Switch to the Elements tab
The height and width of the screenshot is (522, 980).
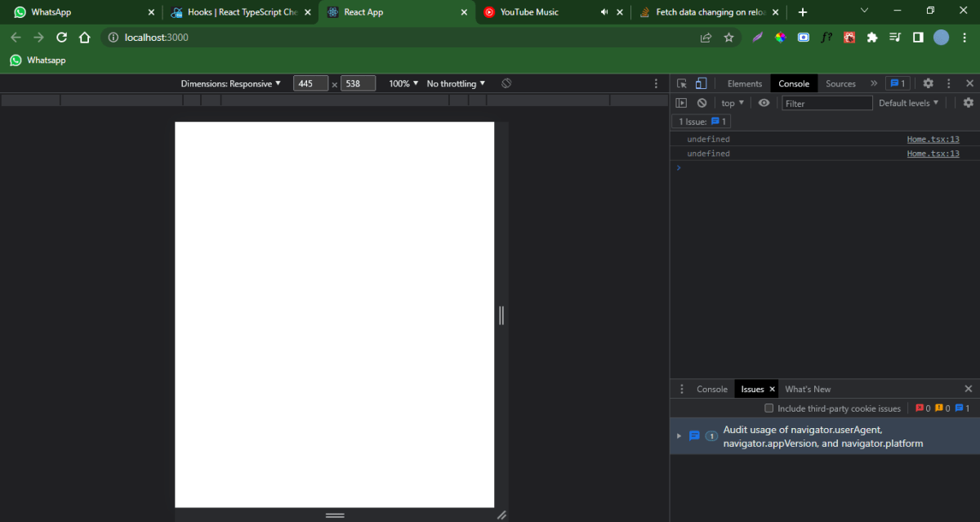coord(744,83)
